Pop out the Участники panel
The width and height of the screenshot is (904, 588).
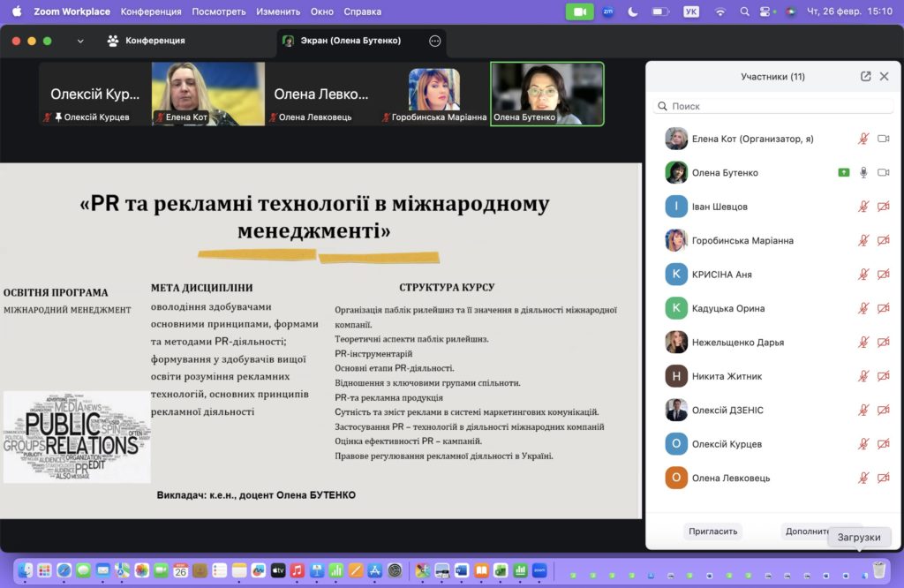[x=865, y=77]
